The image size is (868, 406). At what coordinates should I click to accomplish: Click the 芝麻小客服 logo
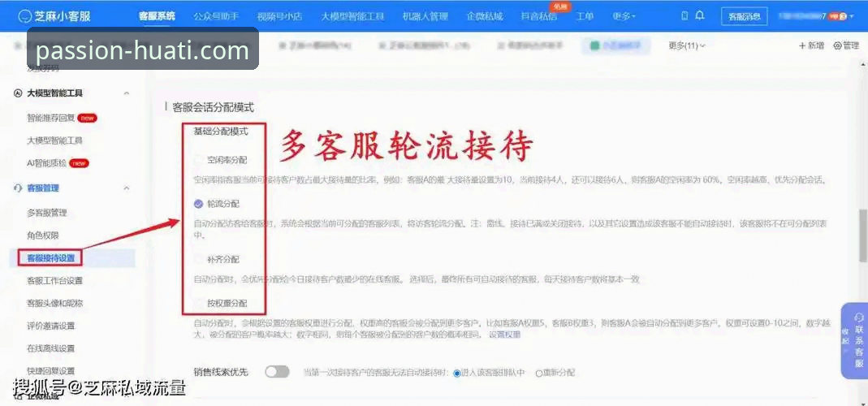click(54, 16)
